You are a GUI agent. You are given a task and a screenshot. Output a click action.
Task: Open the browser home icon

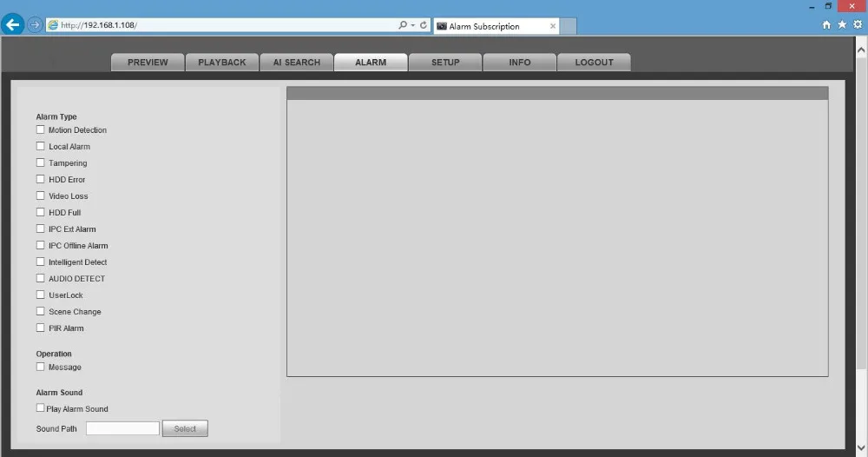(x=826, y=24)
